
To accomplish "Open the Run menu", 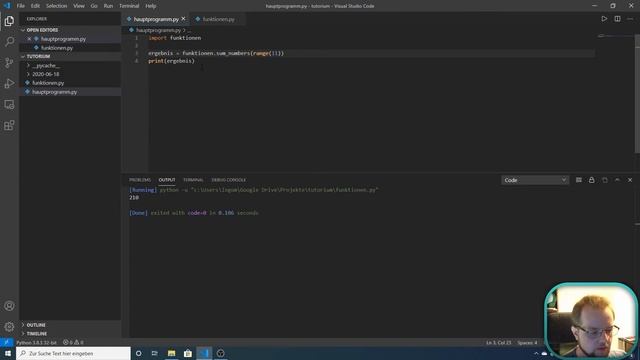I will click(x=108, y=6).
